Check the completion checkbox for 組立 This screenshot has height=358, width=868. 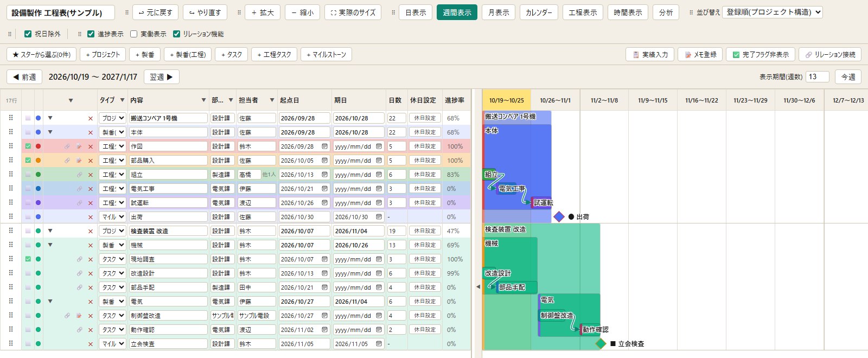[28, 175]
